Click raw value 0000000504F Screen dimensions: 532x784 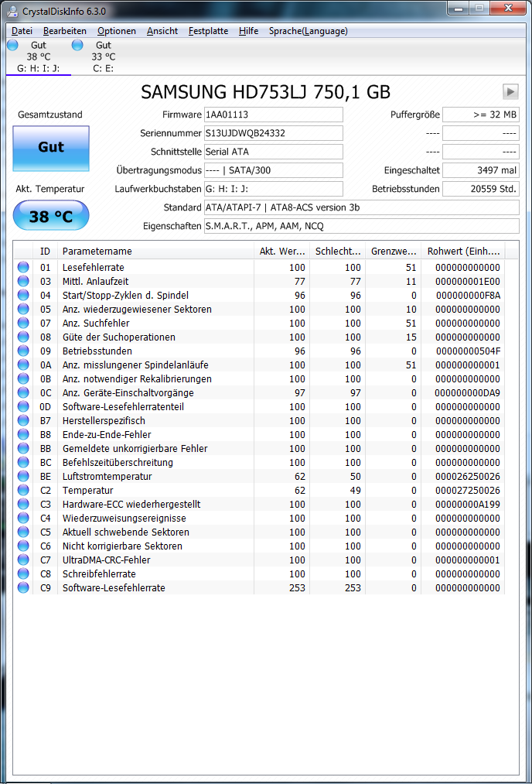pos(468,351)
